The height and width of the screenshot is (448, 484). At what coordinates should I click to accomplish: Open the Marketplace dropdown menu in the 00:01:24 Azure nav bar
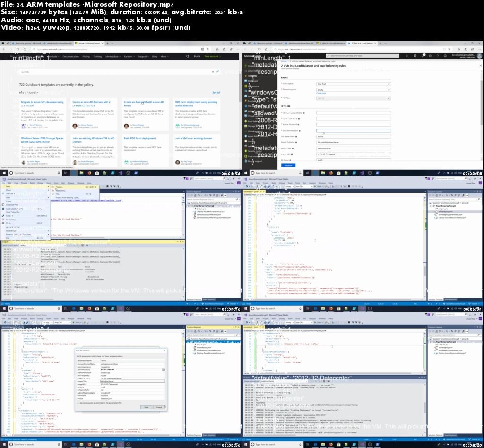click(112, 57)
